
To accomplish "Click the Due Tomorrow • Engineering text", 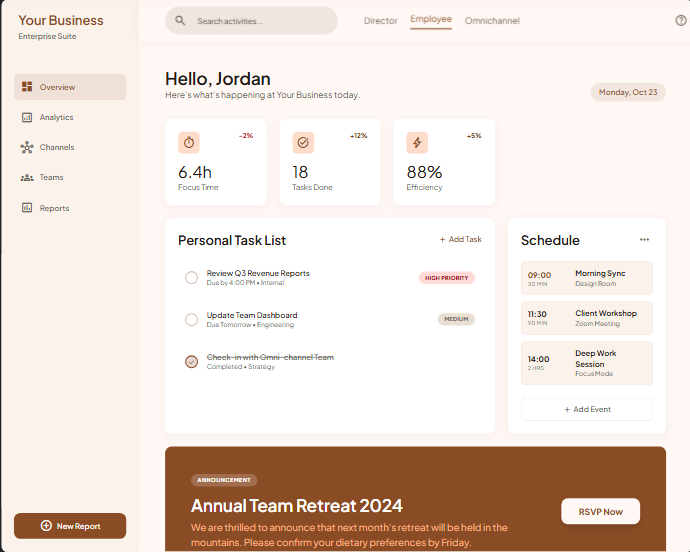I will (x=250, y=325).
